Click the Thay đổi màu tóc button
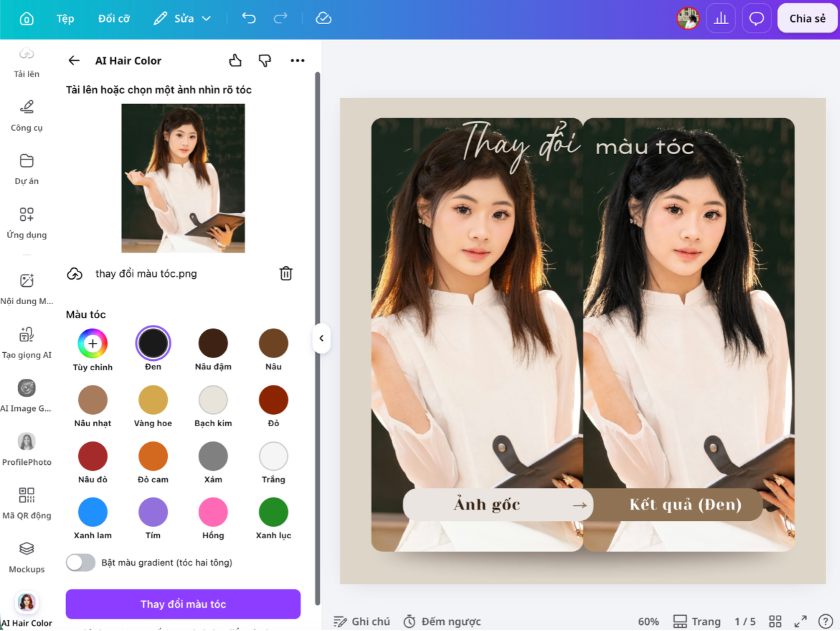This screenshot has width=840, height=631. click(x=183, y=604)
